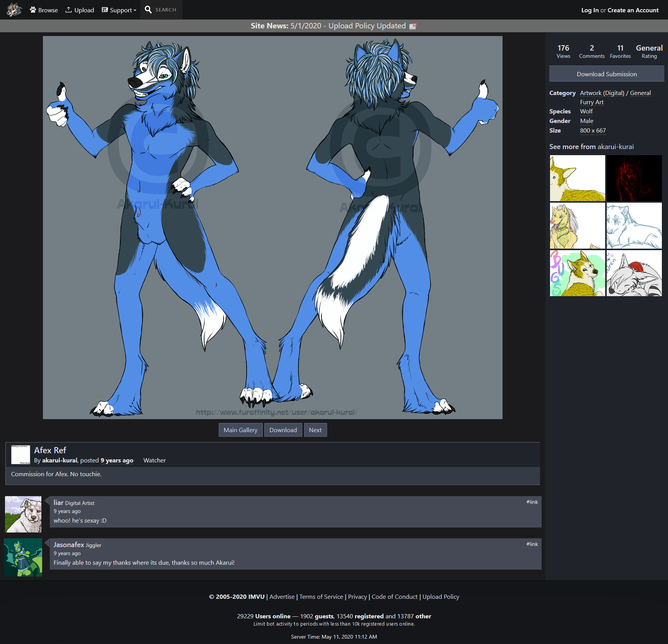Click the '11 Favorites' count
This screenshot has width=668, height=644.
tap(620, 52)
